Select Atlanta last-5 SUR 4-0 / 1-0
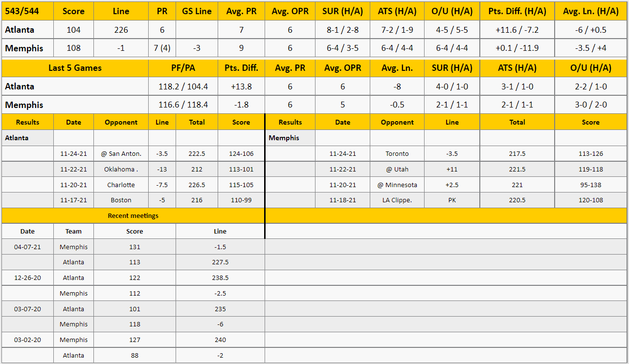Viewport: 629px width, 364px height. (x=452, y=86)
